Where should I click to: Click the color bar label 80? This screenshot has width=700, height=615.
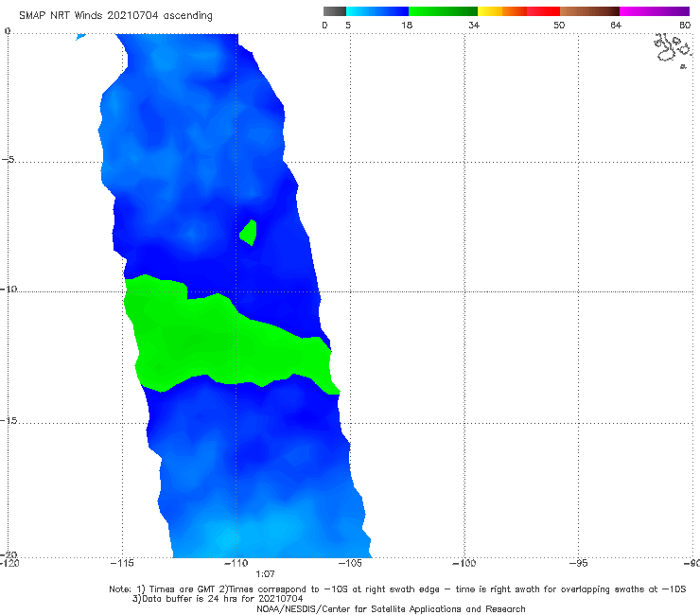coord(685,26)
